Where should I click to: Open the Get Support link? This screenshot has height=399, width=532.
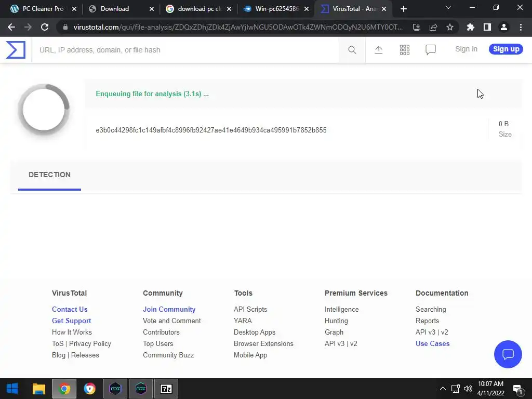click(x=71, y=321)
